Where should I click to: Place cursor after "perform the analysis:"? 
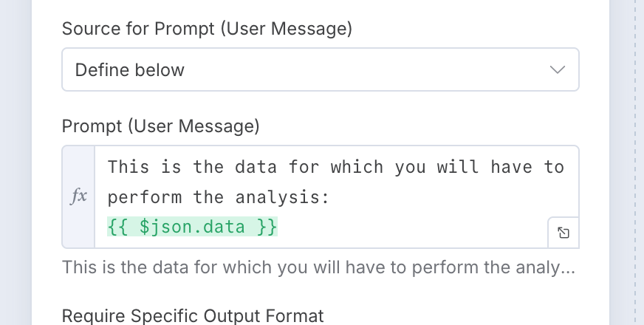(331, 198)
